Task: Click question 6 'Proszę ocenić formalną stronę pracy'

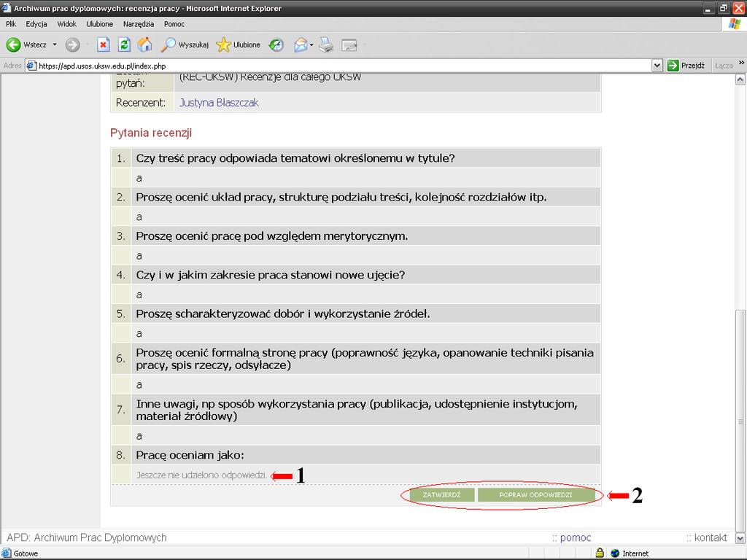Action: tap(365, 359)
